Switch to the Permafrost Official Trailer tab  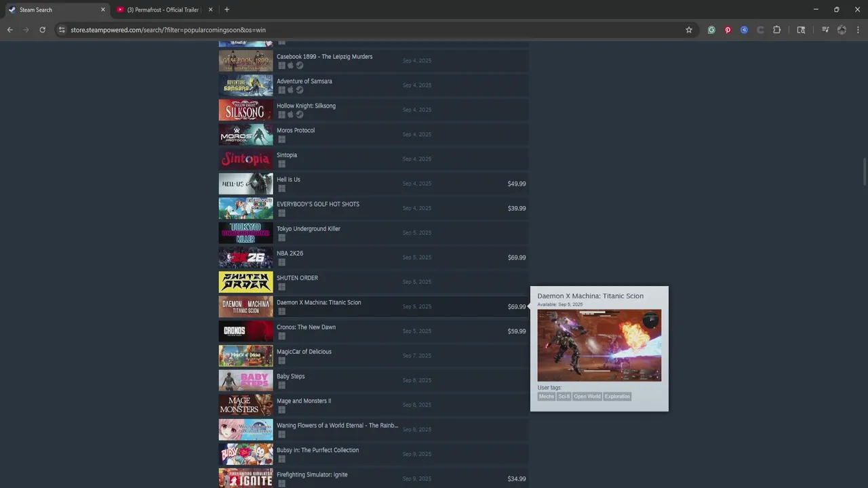pyautogui.click(x=164, y=9)
